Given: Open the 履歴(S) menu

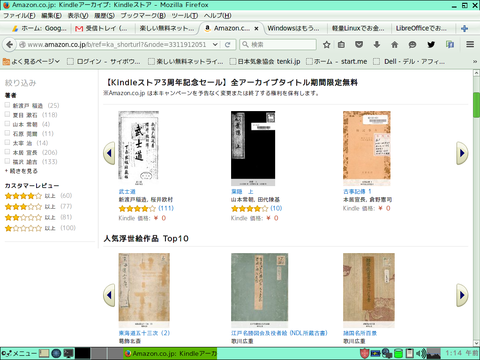Looking at the screenshot, I should point(104,16).
